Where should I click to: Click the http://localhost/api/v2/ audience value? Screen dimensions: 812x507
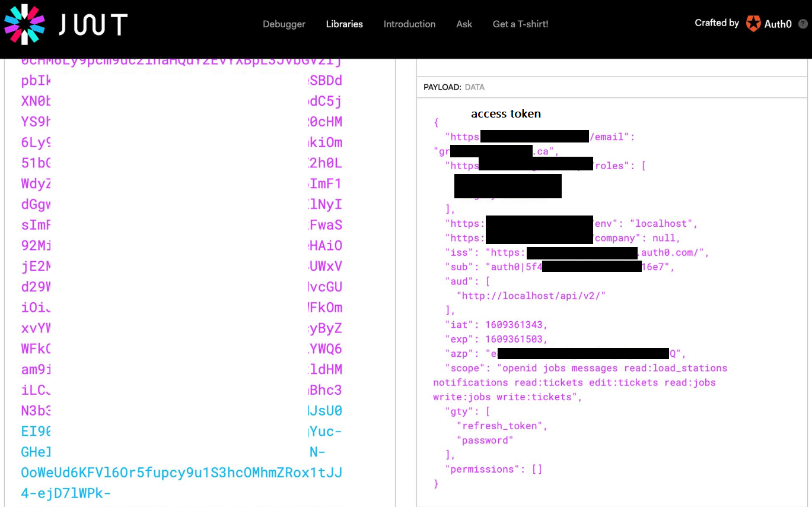pyautogui.click(x=531, y=296)
